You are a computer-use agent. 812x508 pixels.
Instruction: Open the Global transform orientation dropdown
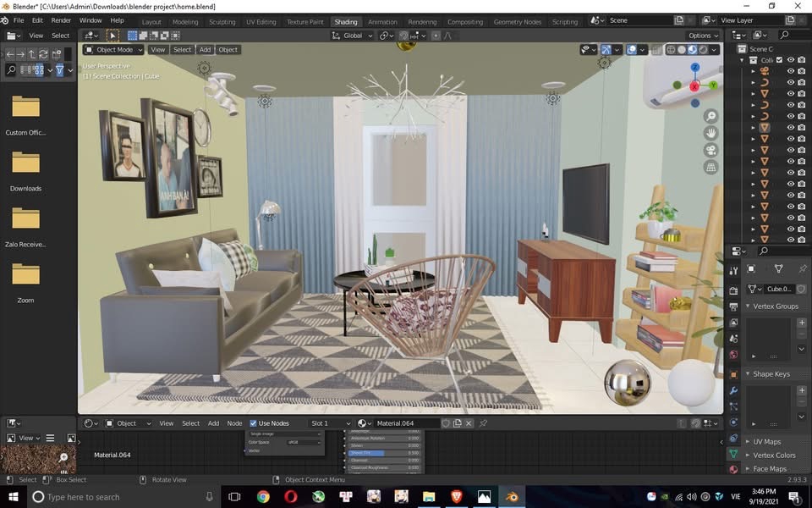[352, 36]
